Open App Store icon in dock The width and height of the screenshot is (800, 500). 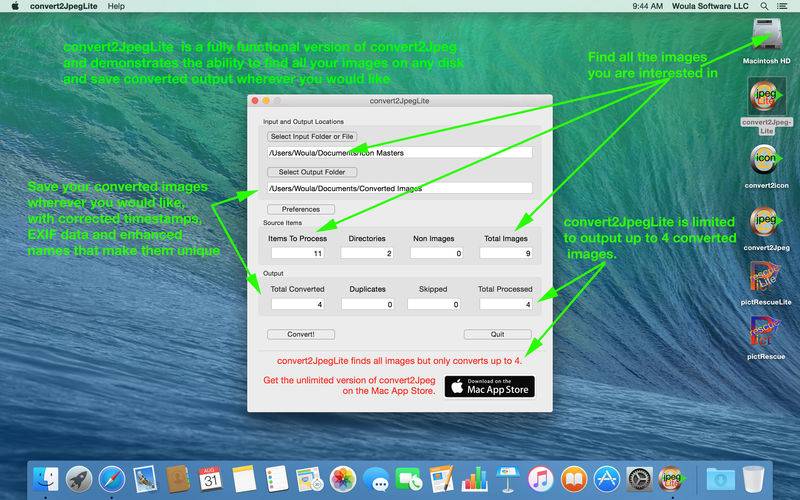[x=607, y=479]
